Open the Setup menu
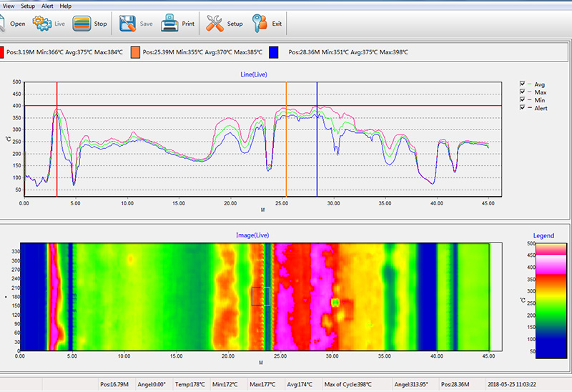The image size is (572, 392). 28,6
